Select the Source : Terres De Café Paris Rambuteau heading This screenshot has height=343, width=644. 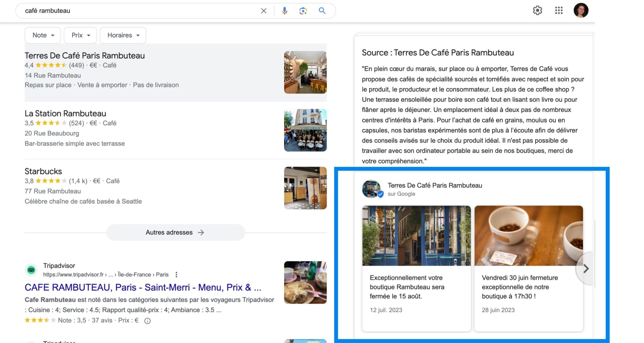click(438, 53)
